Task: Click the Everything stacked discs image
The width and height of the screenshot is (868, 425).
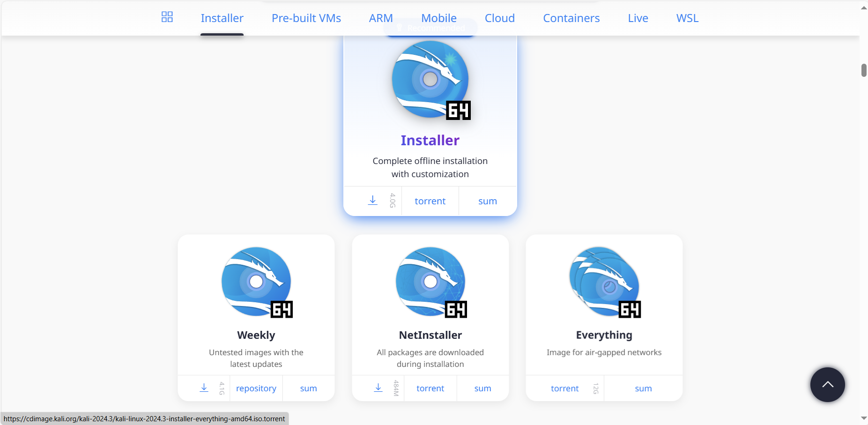Action: 605,282
